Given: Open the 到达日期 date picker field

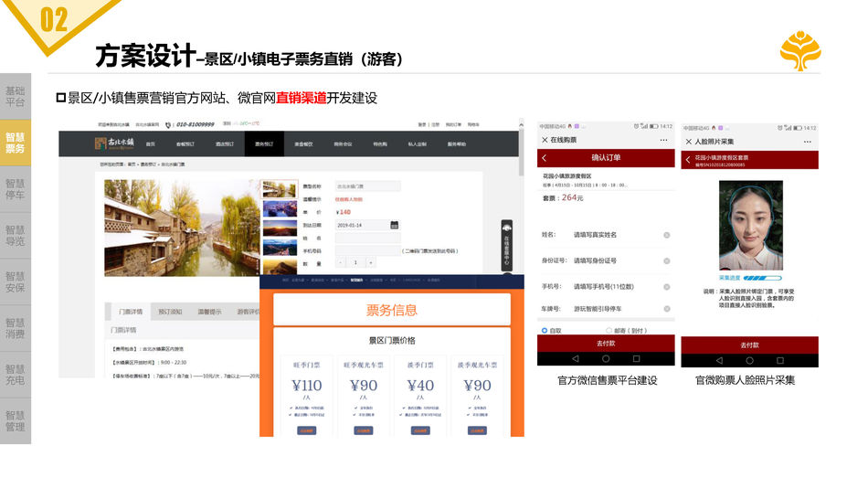Looking at the screenshot, I should pyautogui.click(x=361, y=225).
